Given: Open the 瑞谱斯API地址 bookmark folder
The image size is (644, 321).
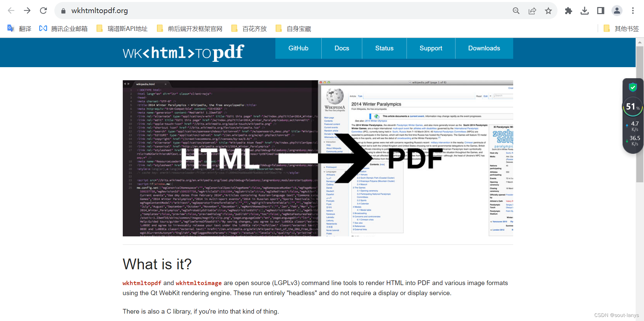Looking at the screenshot, I should (122, 29).
